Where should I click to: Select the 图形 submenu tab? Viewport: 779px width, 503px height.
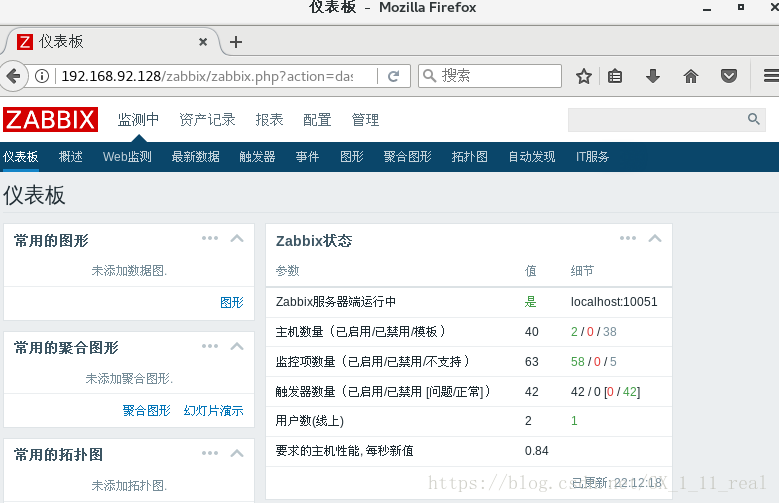click(x=352, y=157)
